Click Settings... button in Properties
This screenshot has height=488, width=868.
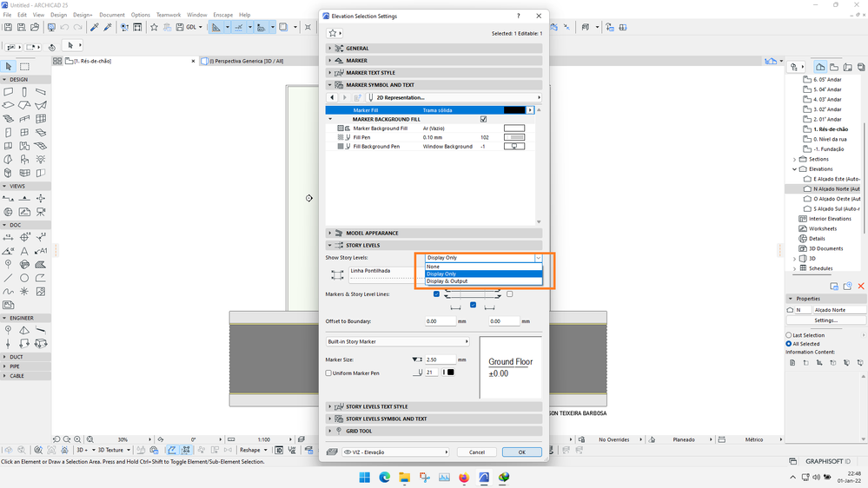click(825, 320)
